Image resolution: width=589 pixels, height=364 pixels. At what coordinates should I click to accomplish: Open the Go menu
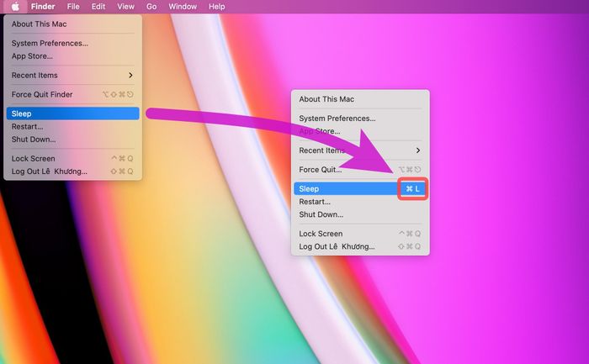pyautogui.click(x=151, y=7)
